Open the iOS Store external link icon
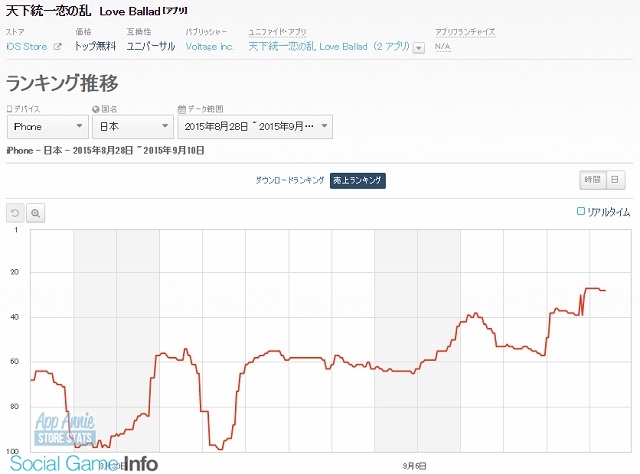640x474 pixels. tap(58, 47)
